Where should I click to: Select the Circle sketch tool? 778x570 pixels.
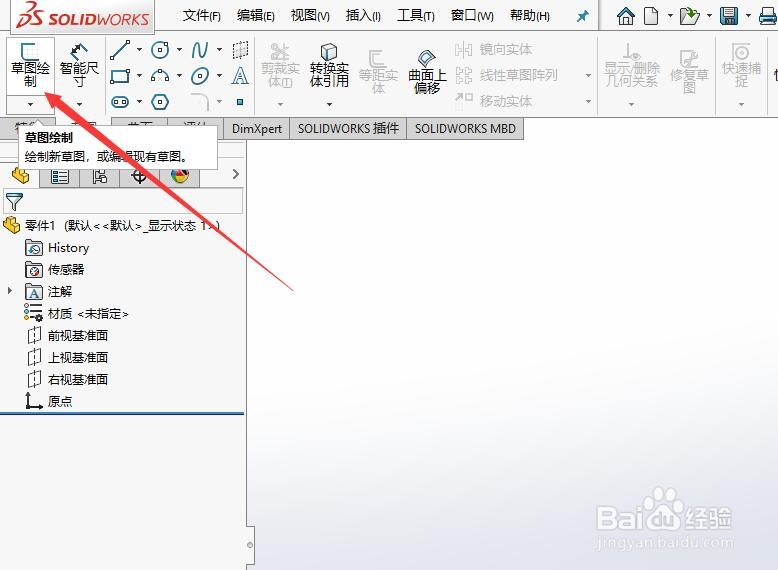coord(160,50)
